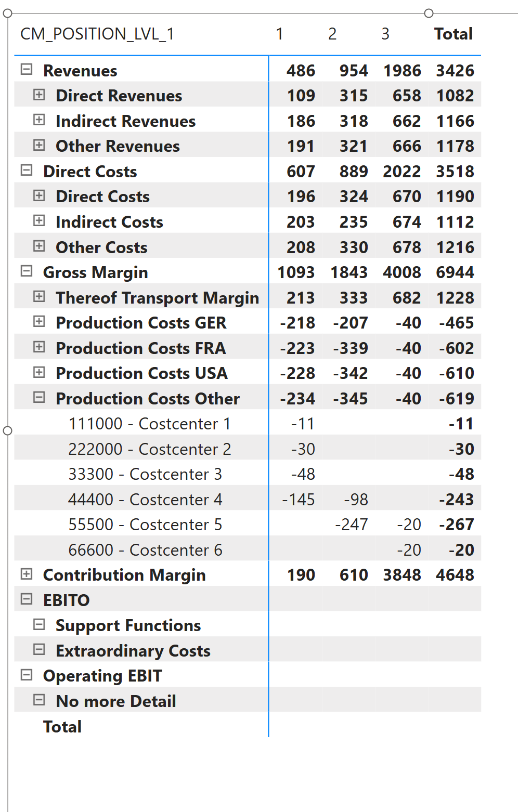Expand the Contribution Margin row
The width and height of the screenshot is (518, 812).
(x=27, y=574)
